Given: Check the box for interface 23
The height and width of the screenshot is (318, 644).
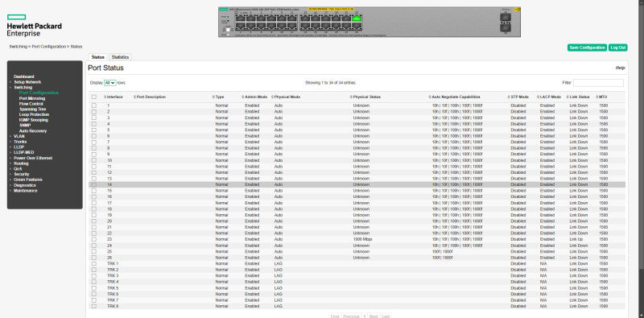Looking at the screenshot, I should 94,239.
